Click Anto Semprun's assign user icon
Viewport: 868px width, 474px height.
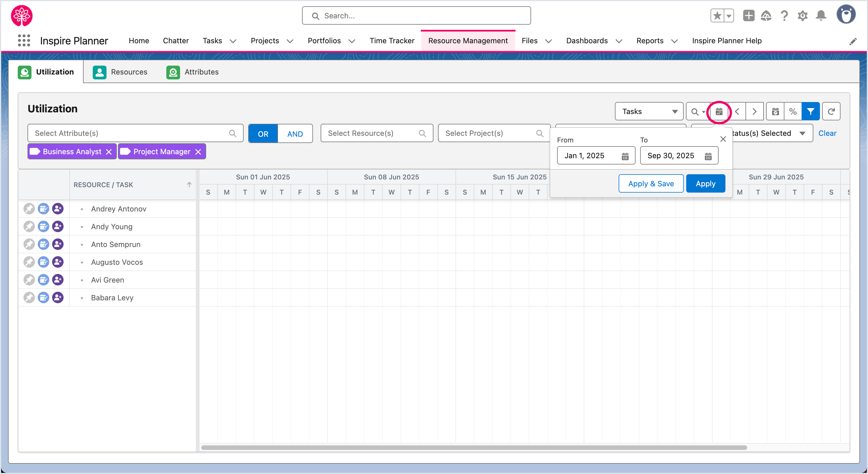click(58, 244)
